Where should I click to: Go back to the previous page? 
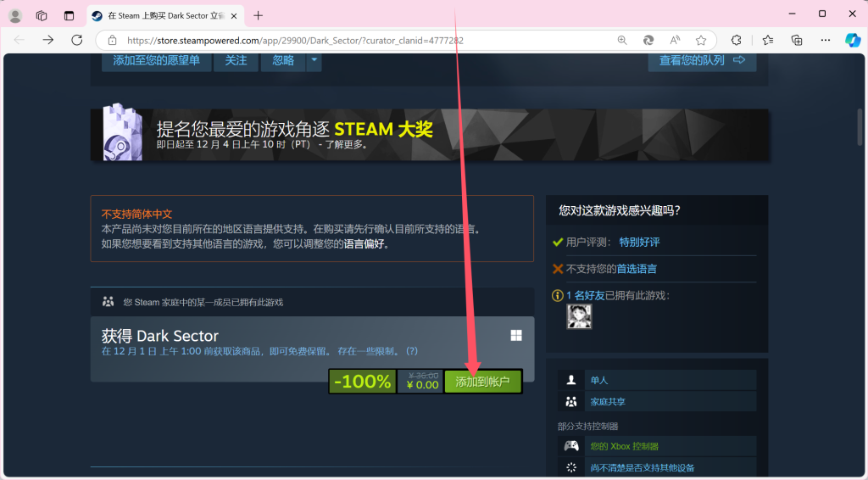[19, 40]
